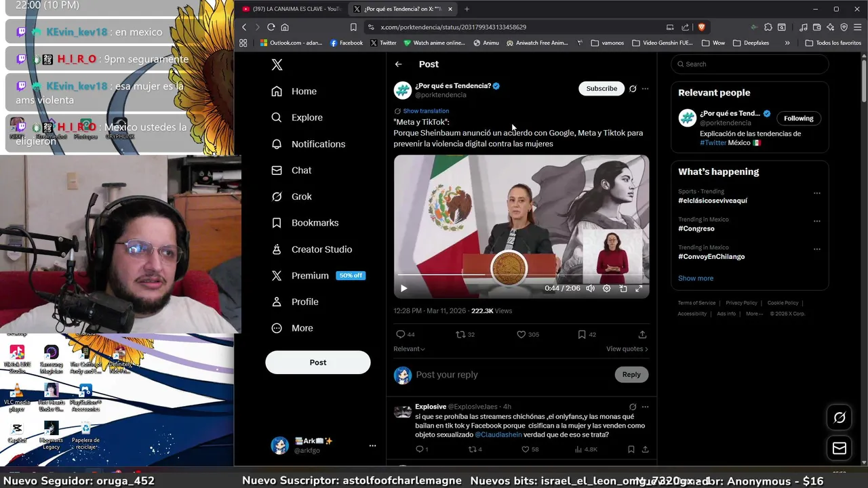868x488 pixels.
Task: Open Creator Studio in sidebar
Action: pos(311,249)
